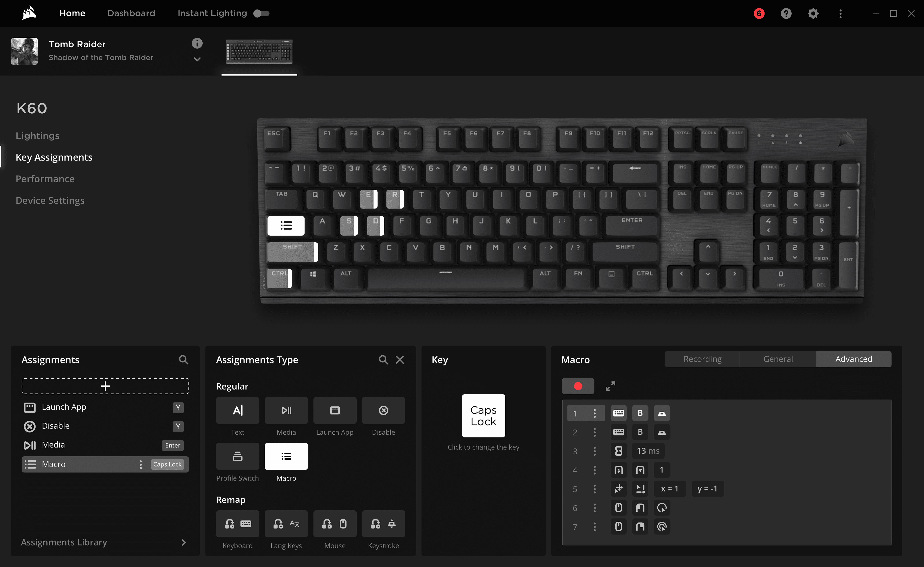The height and width of the screenshot is (567, 924).
Task: Click the 13 ms delay value
Action: [647, 451]
